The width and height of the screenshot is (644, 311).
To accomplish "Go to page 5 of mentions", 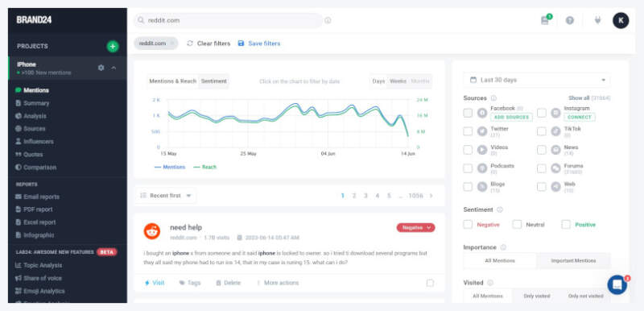I will point(389,196).
